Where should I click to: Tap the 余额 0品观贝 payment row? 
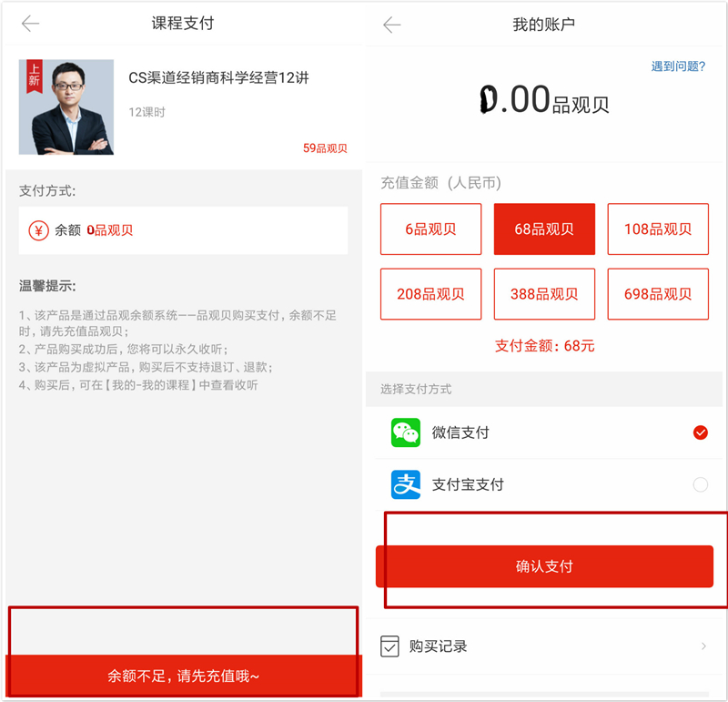(183, 230)
